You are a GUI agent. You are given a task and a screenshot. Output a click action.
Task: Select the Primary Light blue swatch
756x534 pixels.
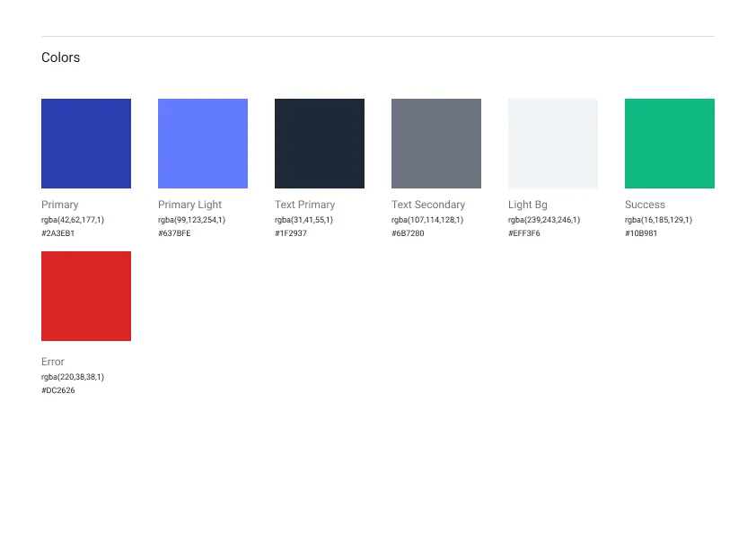(x=203, y=144)
